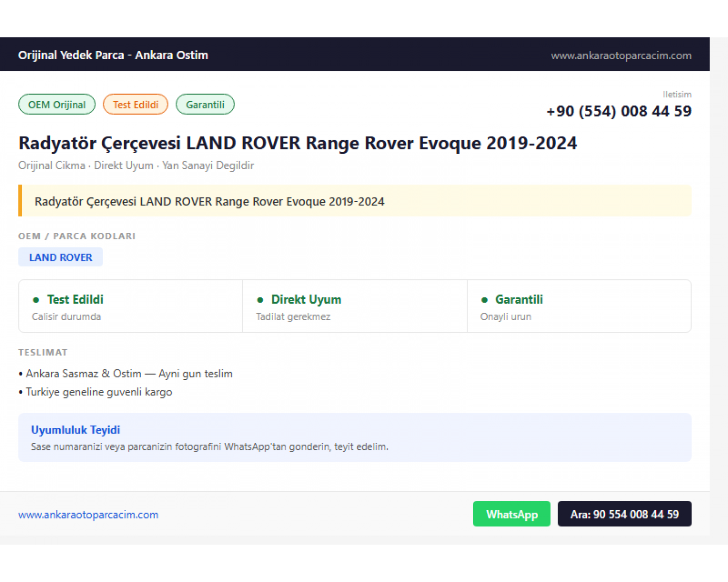Click the Ankara Sasmaz & Ostim delivery item
This screenshot has width=728, height=582.
tap(126, 373)
